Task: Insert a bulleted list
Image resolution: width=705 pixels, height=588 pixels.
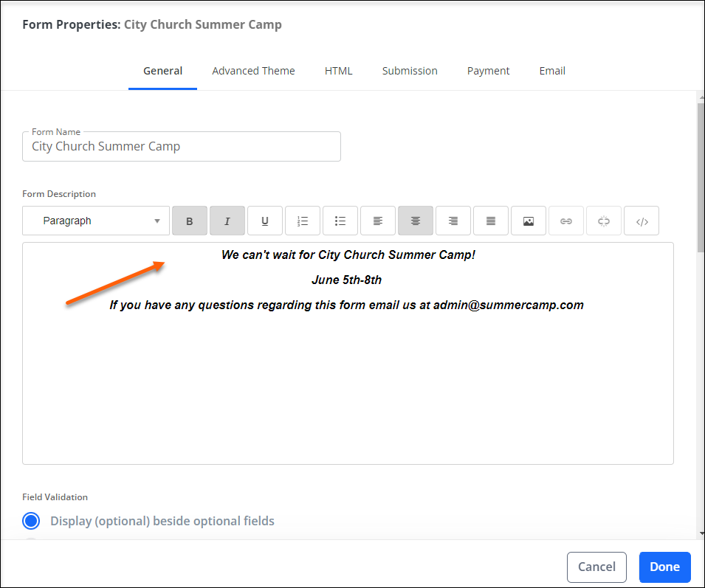Action: [340, 221]
